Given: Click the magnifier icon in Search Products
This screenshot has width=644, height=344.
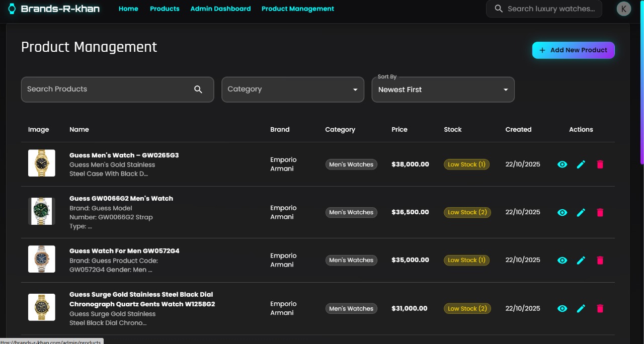Looking at the screenshot, I should click(198, 90).
